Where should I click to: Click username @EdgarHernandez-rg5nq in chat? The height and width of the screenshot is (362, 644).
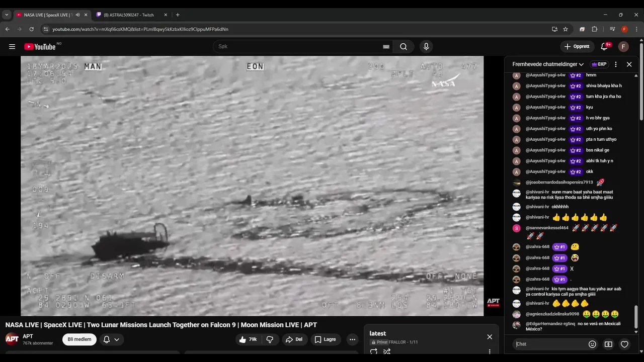pos(550,324)
